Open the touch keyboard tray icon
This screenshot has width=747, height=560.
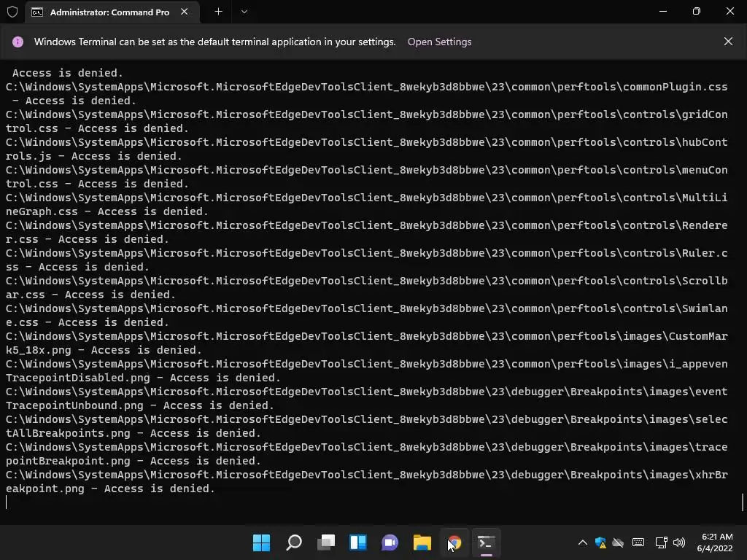(638, 542)
